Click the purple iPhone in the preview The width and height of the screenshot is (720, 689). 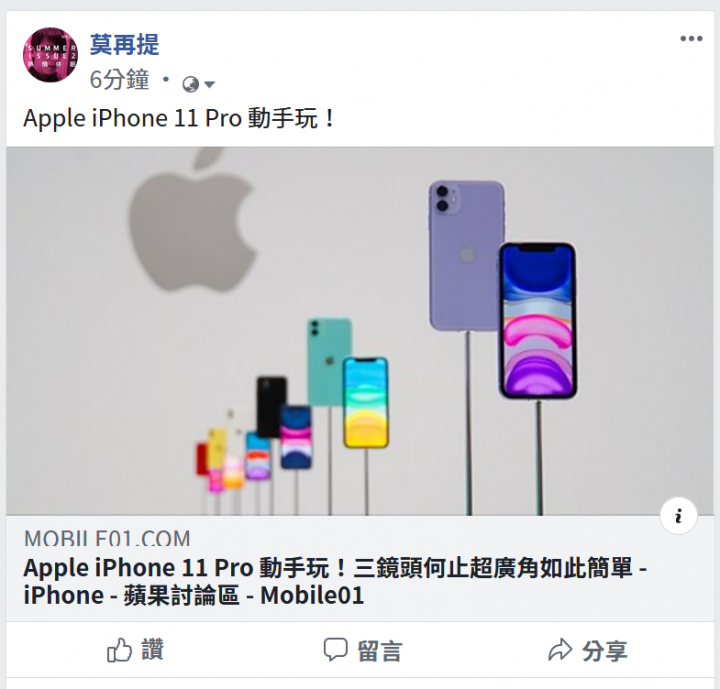(x=466, y=255)
